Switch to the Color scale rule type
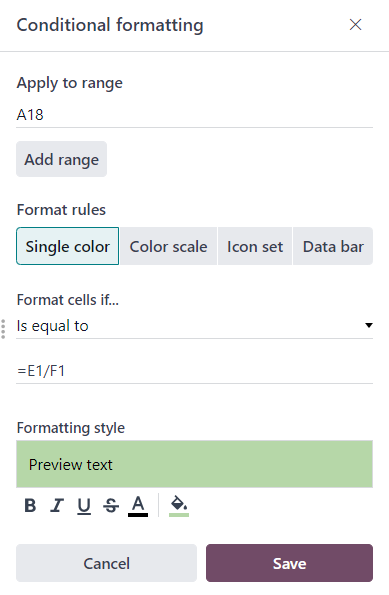The width and height of the screenshot is (389, 595). (169, 246)
